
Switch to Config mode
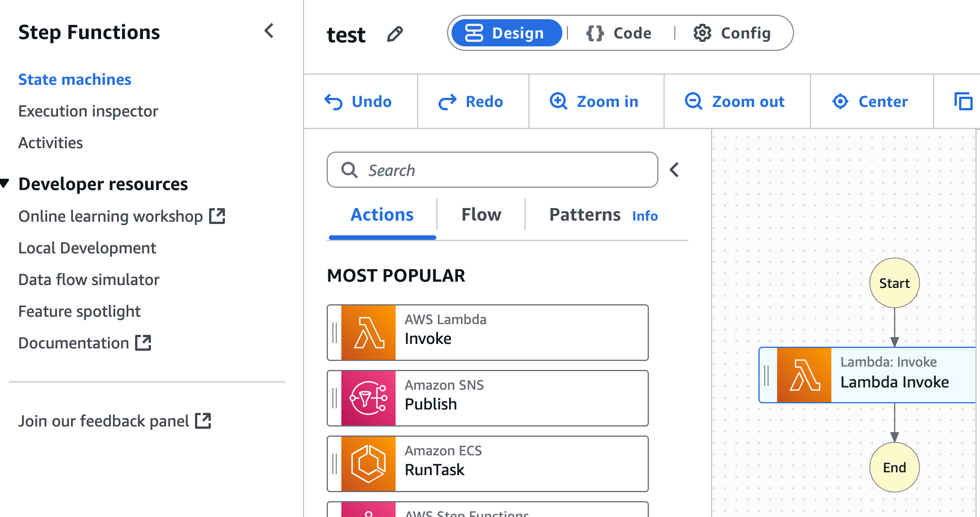(732, 33)
